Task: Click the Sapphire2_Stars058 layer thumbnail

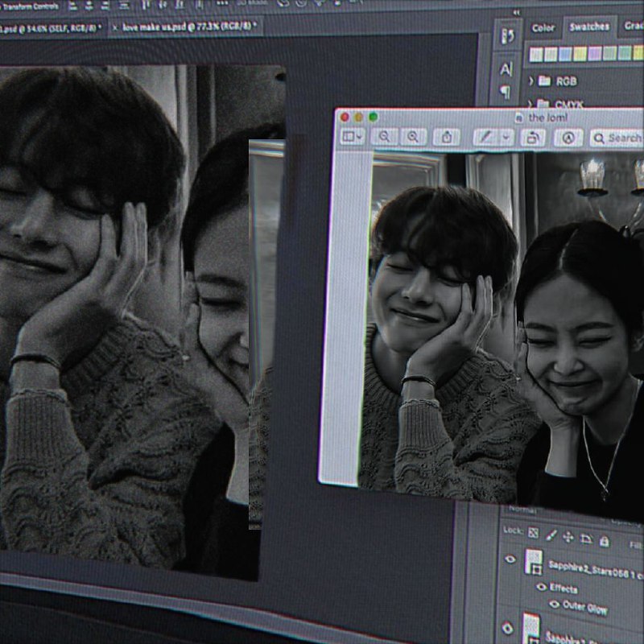Action: 534,562
